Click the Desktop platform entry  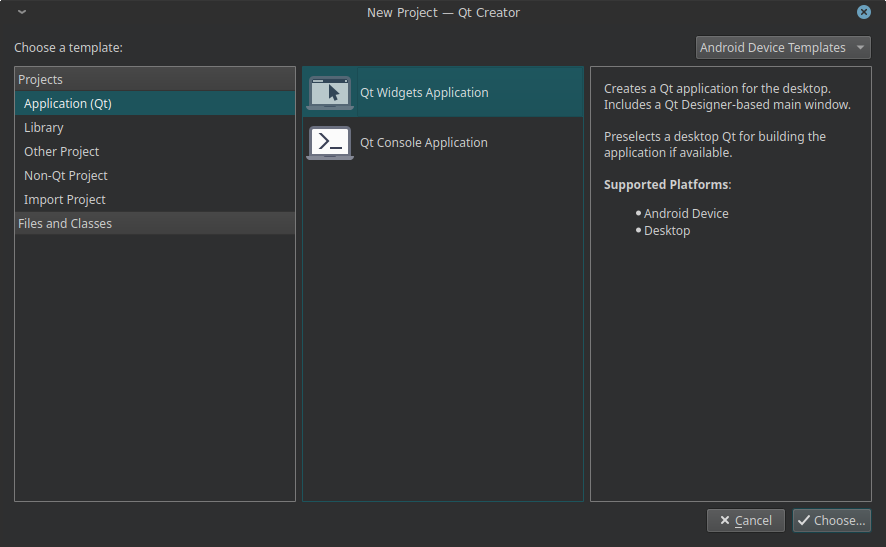click(x=667, y=231)
